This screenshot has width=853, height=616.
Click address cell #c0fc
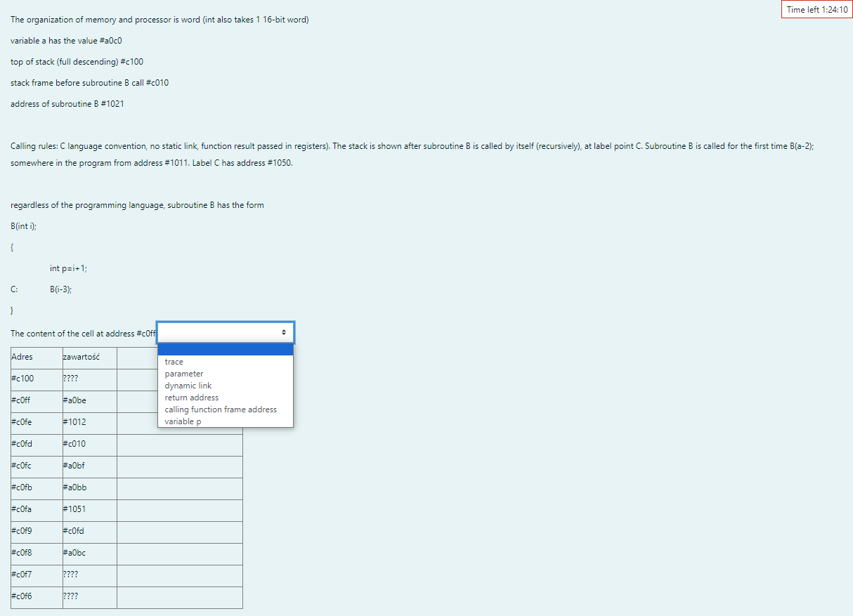tap(37, 466)
